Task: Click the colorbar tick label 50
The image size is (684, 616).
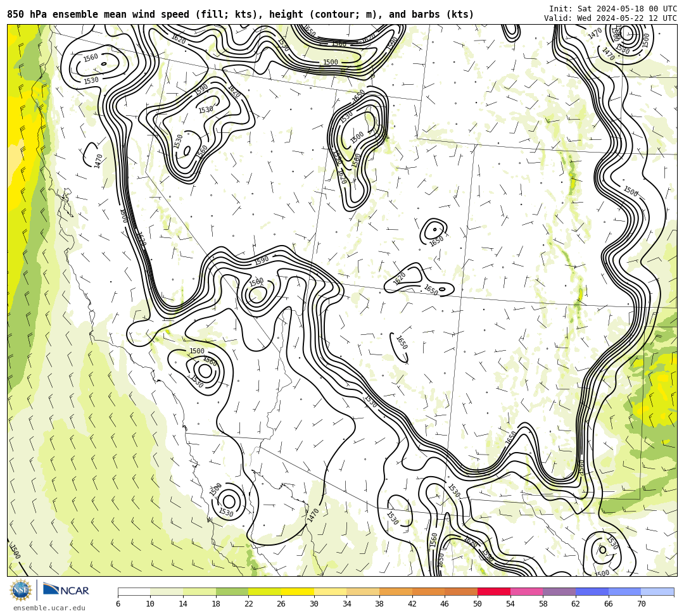Action: pos(478,604)
